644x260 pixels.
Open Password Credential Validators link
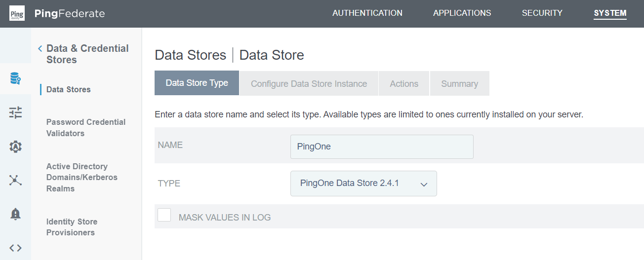click(x=86, y=127)
